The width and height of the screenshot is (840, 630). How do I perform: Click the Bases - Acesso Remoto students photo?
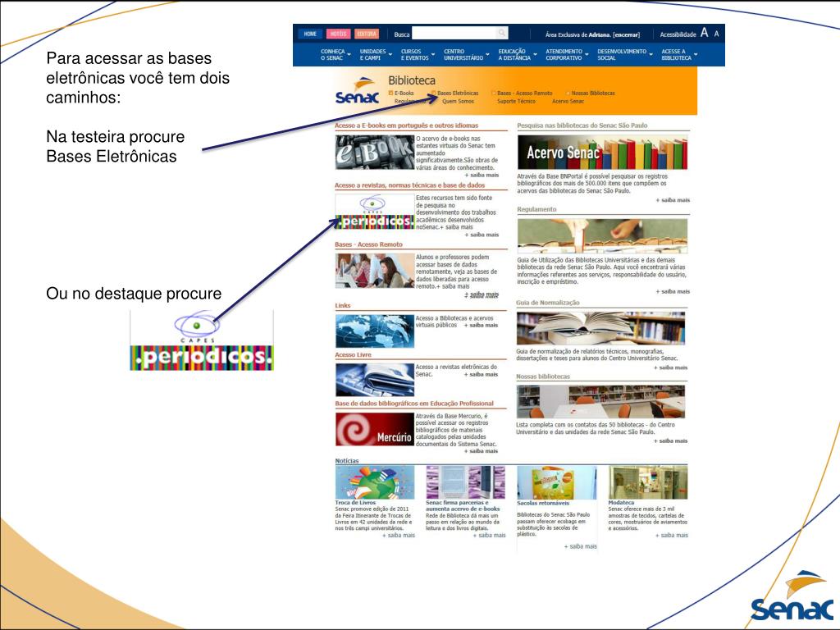(x=375, y=271)
